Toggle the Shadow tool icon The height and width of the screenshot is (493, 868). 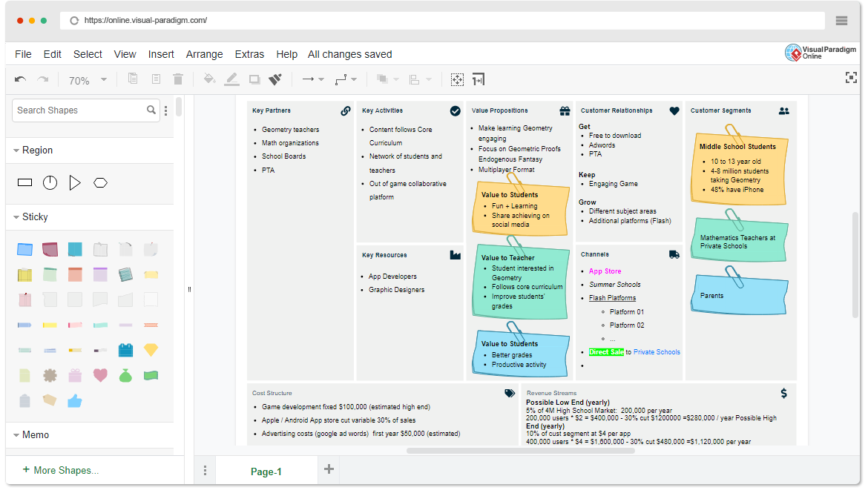tap(254, 79)
